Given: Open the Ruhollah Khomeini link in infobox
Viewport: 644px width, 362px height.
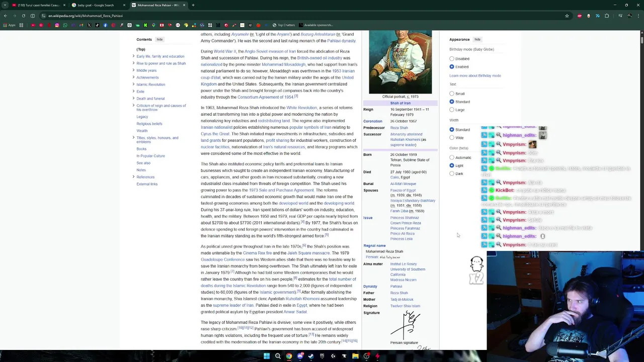Looking at the screenshot, I should pos(405,139).
